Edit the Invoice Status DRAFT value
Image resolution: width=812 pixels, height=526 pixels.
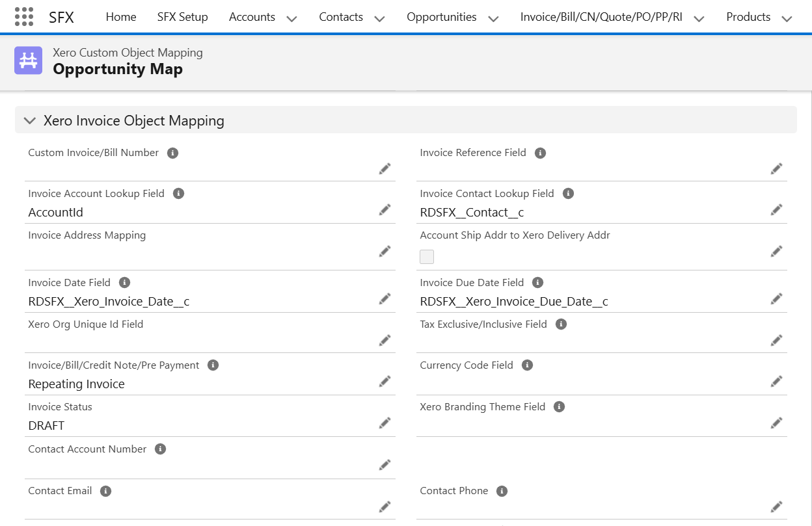point(385,423)
